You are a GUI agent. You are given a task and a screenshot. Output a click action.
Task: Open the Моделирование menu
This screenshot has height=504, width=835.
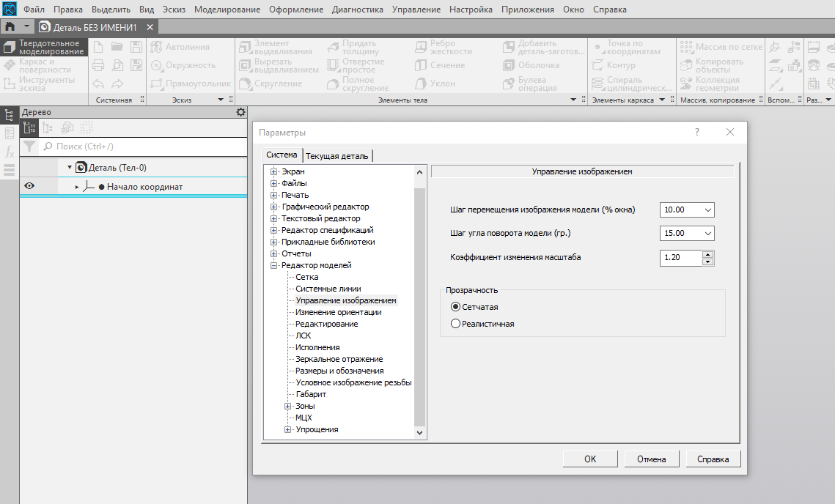[227, 10]
